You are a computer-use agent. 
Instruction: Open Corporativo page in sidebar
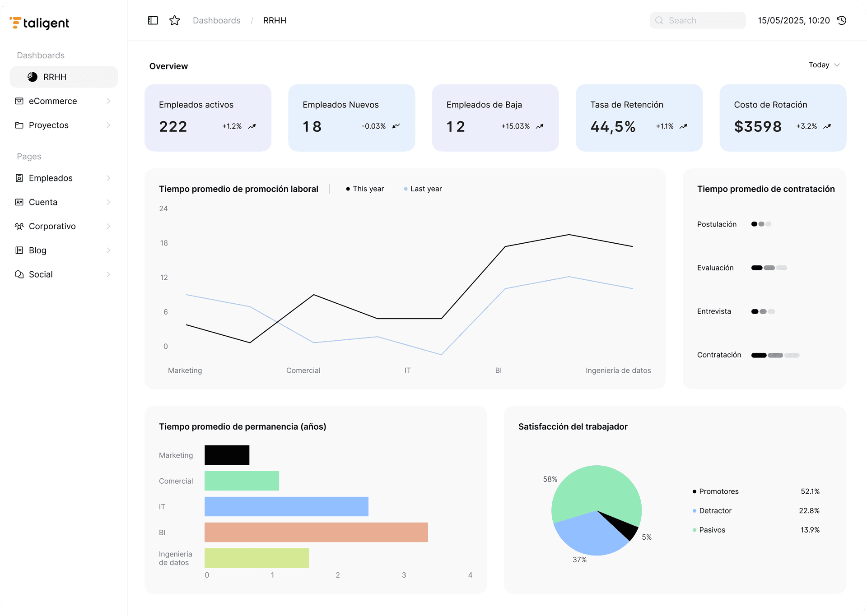click(64, 226)
